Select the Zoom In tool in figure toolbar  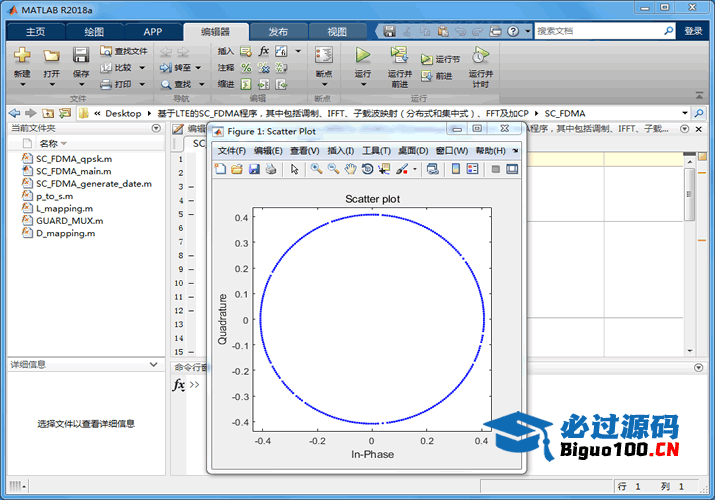coord(316,170)
